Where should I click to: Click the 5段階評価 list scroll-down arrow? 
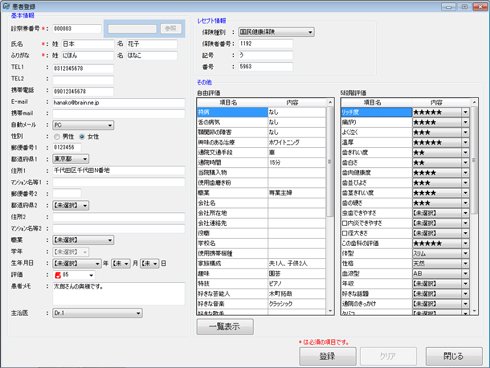point(474,311)
